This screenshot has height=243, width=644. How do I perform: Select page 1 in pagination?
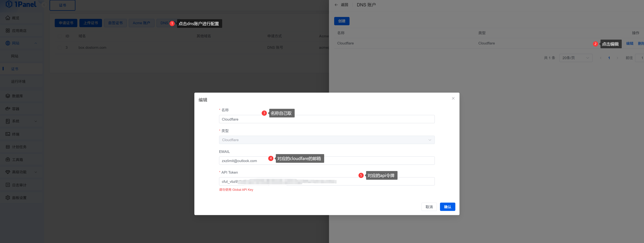(x=609, y=58)
